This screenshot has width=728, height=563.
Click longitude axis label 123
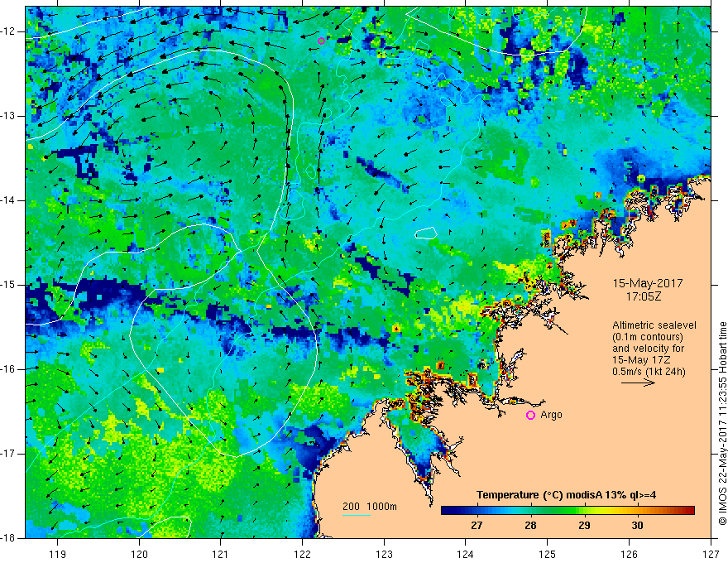[384, 554]
